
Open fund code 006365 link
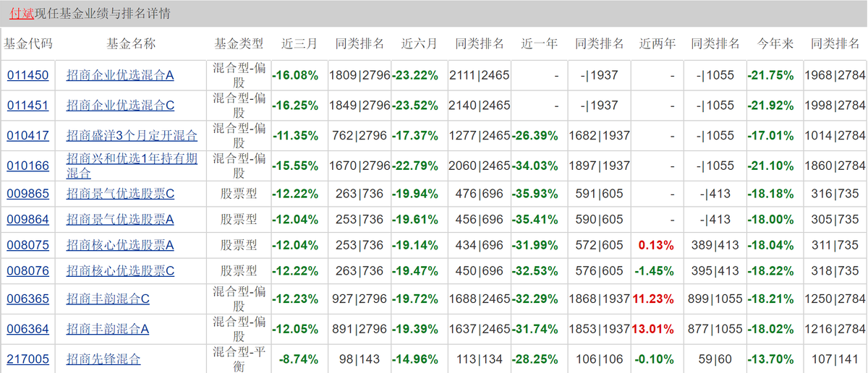(27, 299)
